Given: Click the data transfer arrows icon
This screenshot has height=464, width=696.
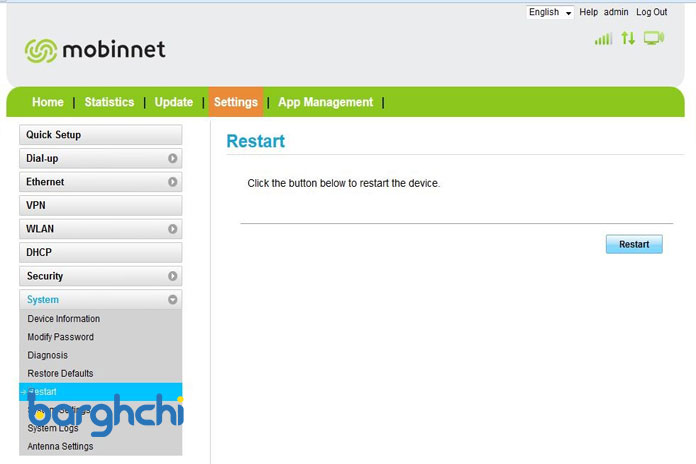Looking at the screenshot, I should click(628, 38).
